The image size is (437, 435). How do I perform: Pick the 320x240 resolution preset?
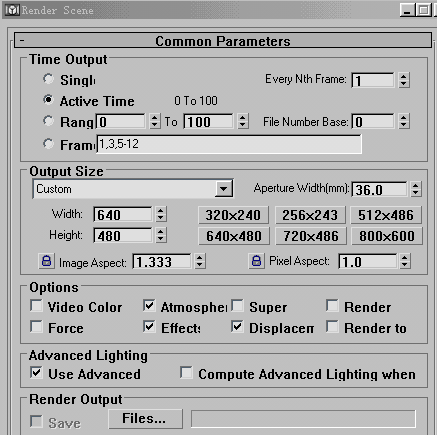pyautogui.click(x=233, y=215)
